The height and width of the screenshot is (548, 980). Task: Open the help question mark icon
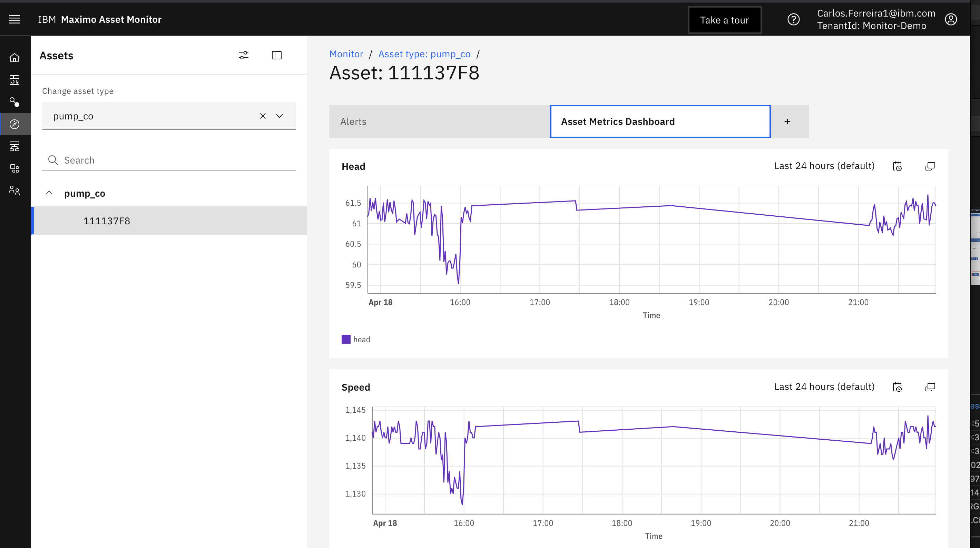(x=794, y=19)
